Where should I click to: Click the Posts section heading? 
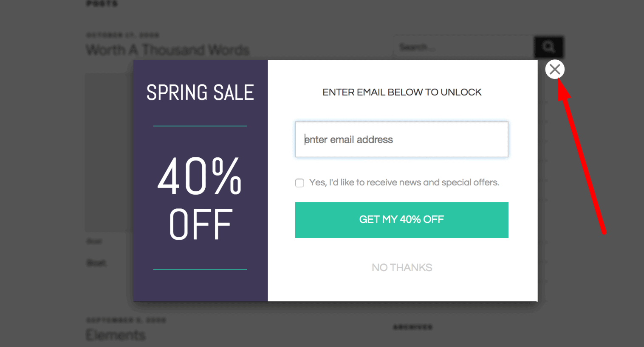(x=102, y=3)
